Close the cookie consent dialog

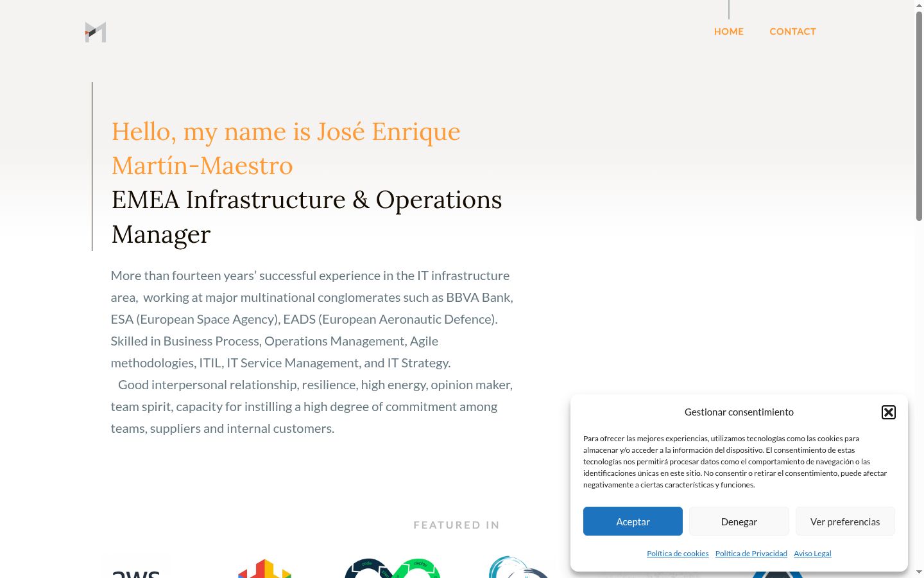tap(889, 412)
